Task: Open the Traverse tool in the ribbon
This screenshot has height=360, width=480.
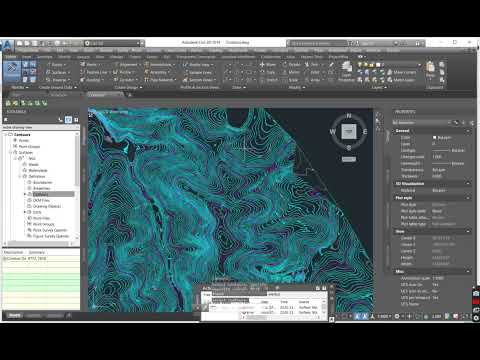Action: (x=58, y=80)
